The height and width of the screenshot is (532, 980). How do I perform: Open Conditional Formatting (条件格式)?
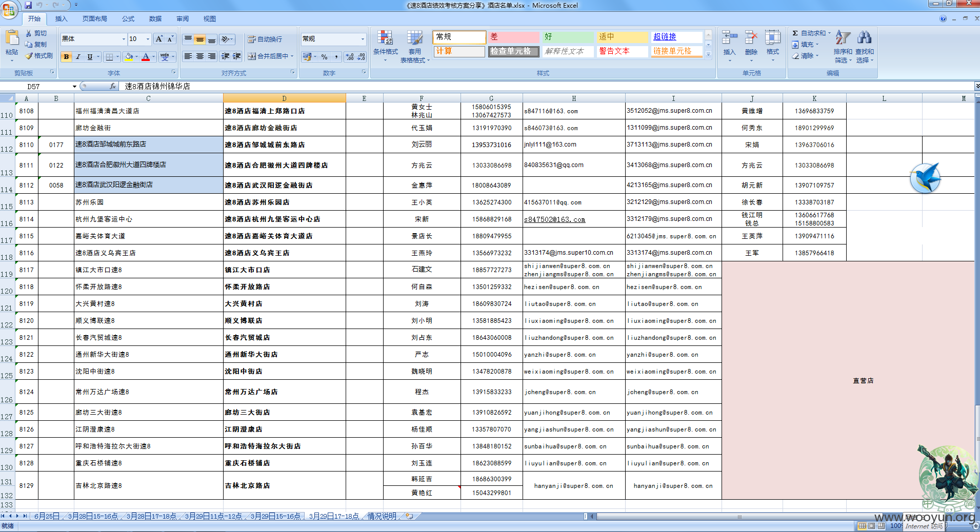pos(386,46)
